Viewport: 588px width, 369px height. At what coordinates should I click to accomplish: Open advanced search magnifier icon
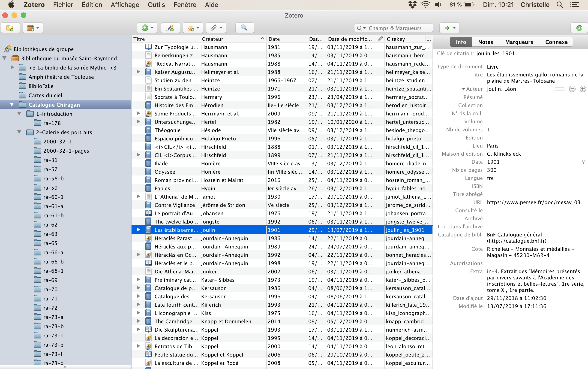click(244, 28)
